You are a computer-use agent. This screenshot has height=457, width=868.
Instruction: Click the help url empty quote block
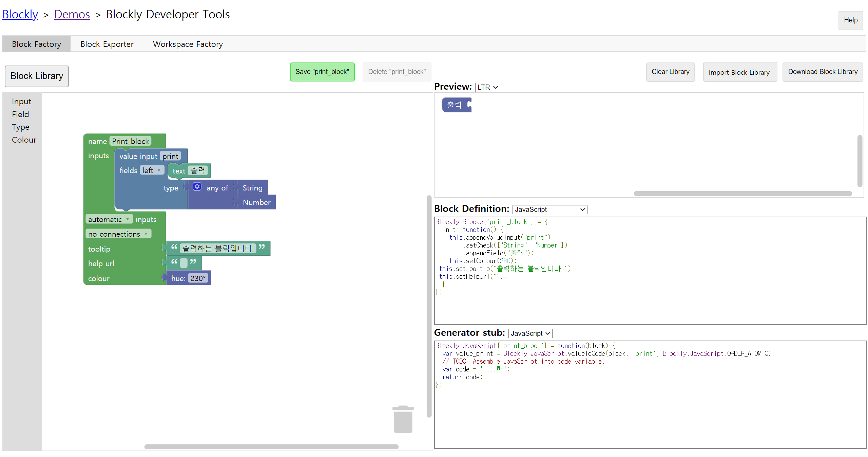(184, 263)
